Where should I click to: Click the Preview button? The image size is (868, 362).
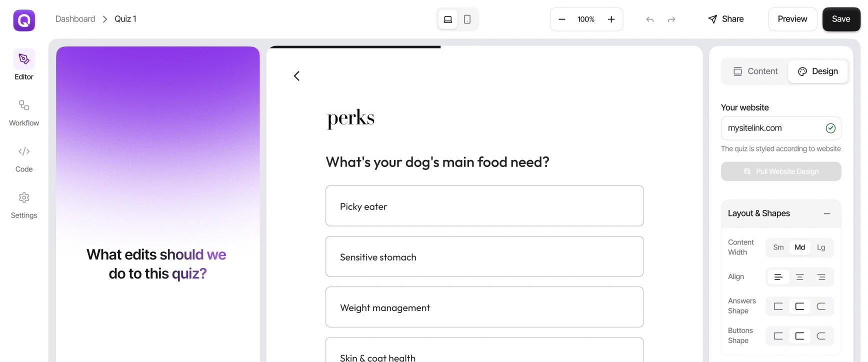coord(792,19)
